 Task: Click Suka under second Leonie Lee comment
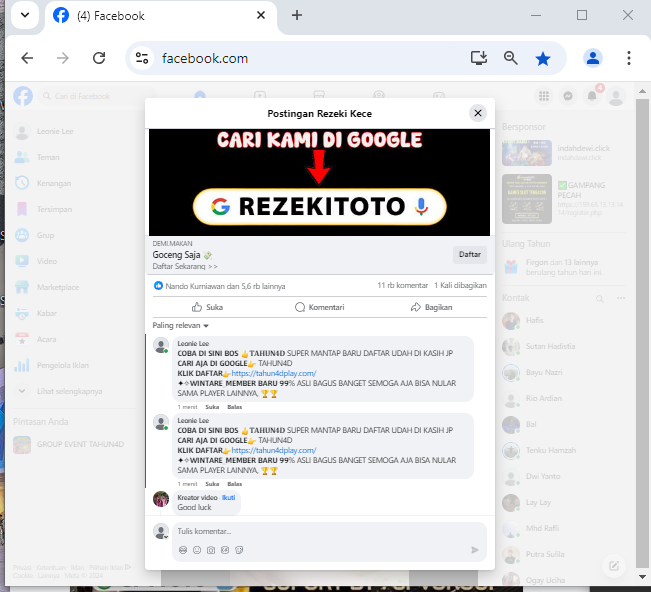(212, 484)
